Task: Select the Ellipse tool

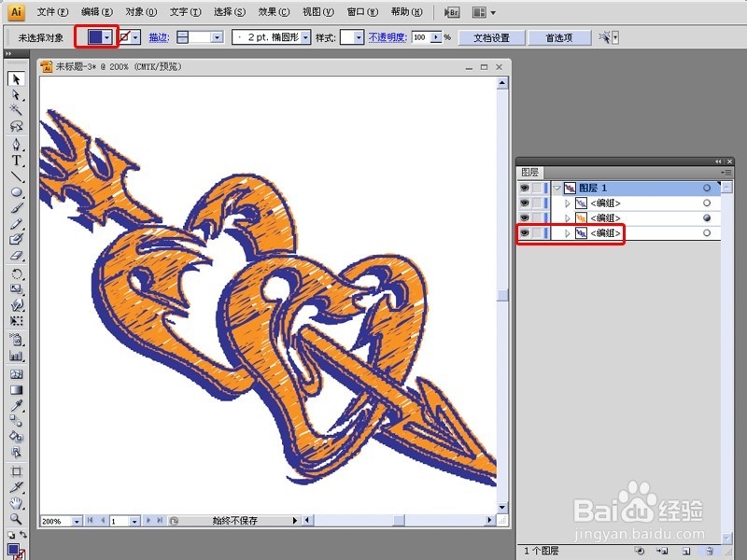Action: 16,192
